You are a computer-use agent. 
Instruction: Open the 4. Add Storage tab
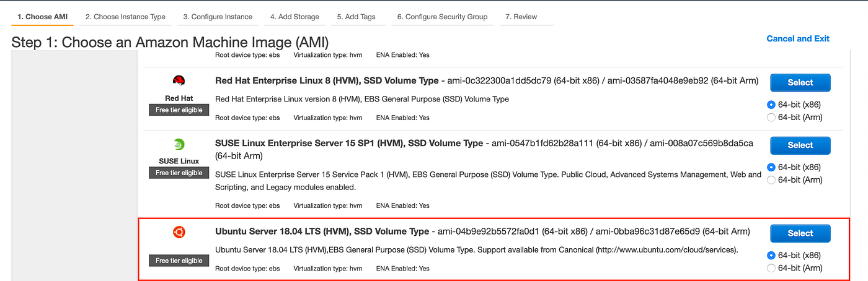pos(294,17)
